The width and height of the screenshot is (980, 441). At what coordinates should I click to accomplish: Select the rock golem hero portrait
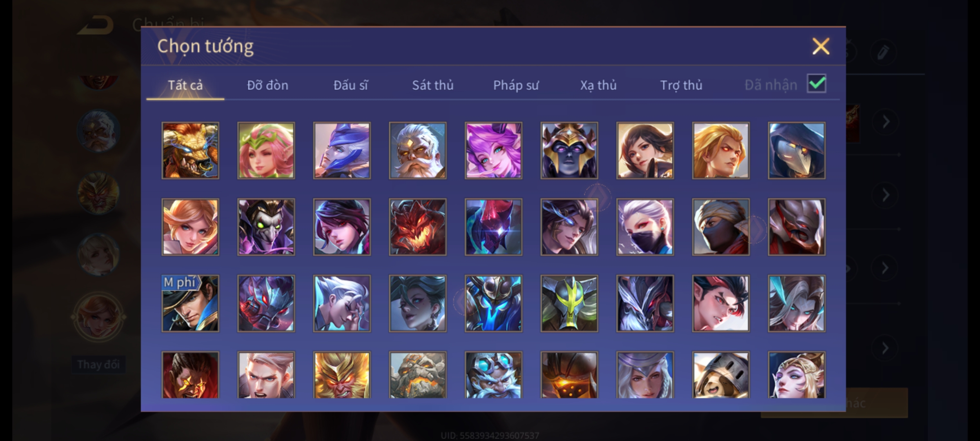click(x=418, y=375)
